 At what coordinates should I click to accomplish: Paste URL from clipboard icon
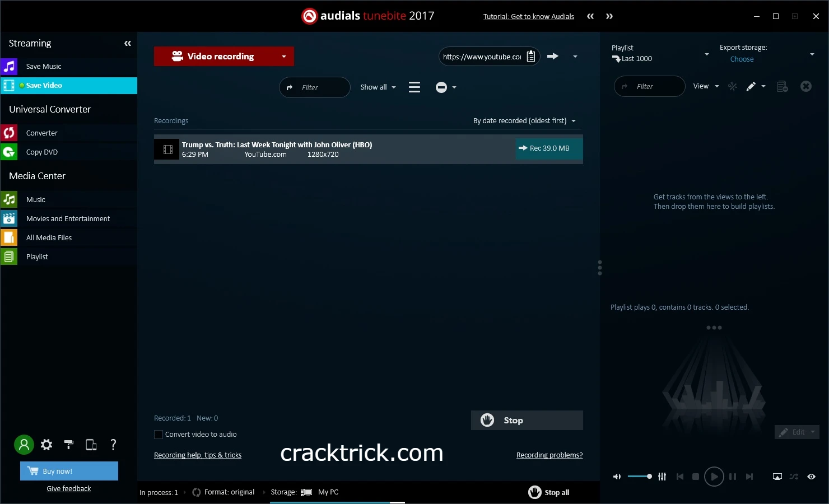point(531,56)
